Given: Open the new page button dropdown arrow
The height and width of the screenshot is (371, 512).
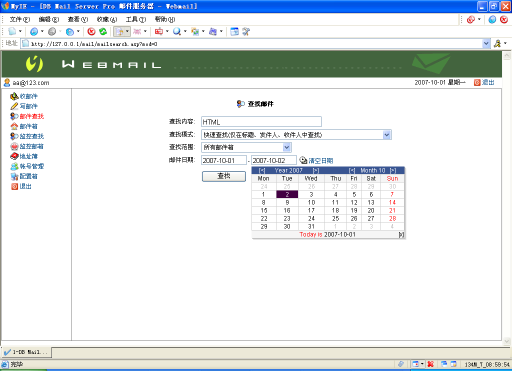Looking at the screenshot, I should (x=20, y=31).
